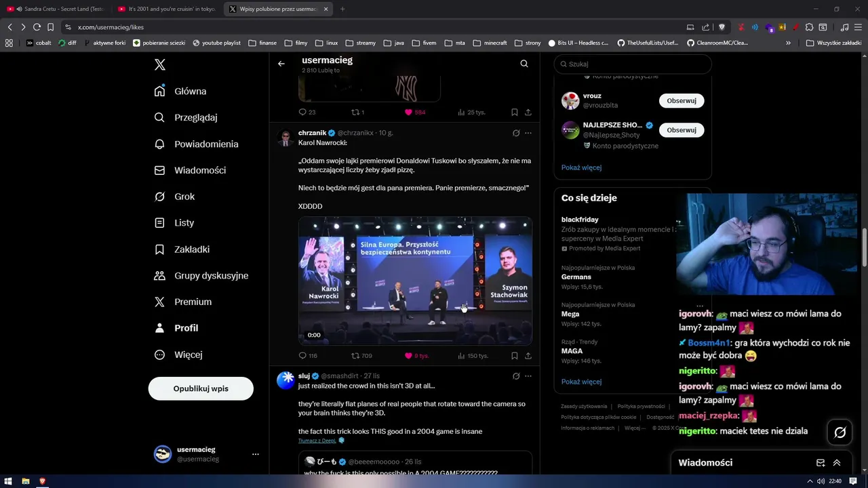Open the taskbar volume control
868x488 pixels.
(x=821, y=481)
